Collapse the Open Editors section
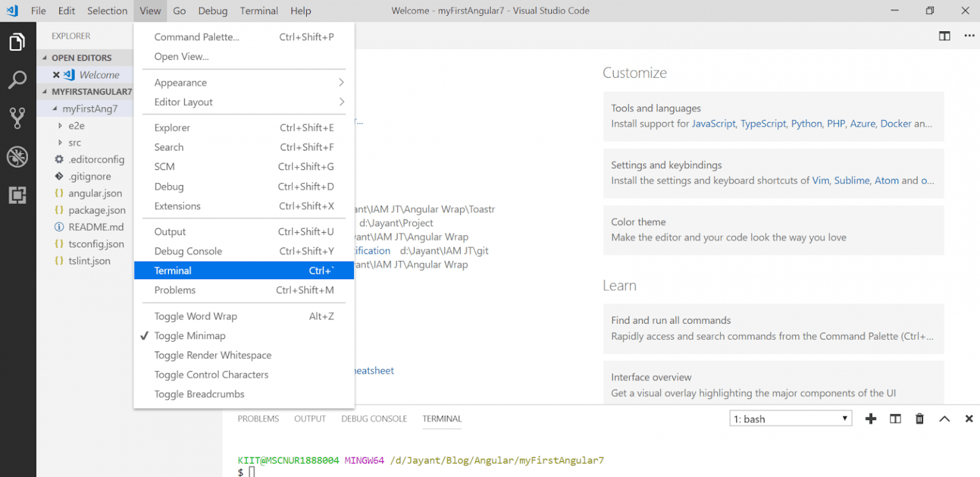Screen dimensions: 980x477 pos(81,57)
